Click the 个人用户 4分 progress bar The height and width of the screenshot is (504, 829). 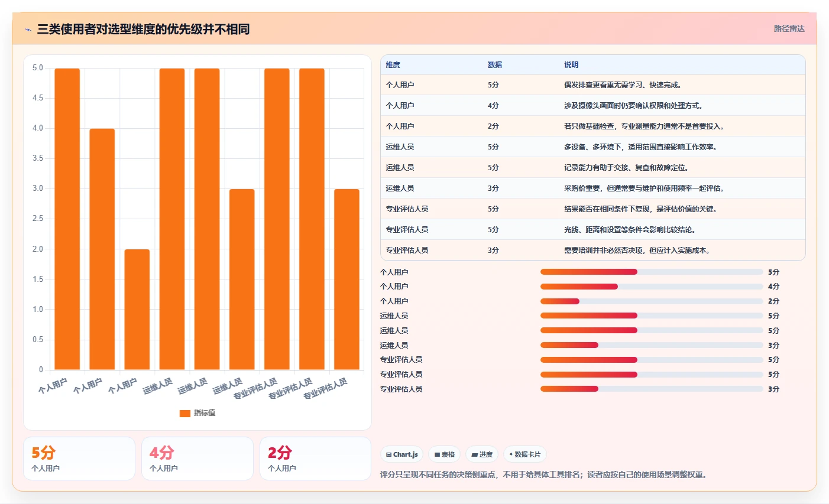coord(652,287)
